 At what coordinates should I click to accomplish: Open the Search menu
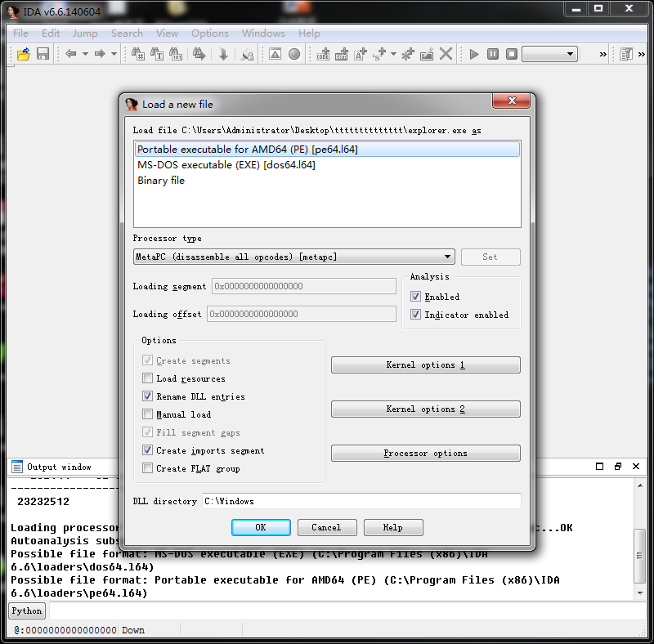[127, 34]
